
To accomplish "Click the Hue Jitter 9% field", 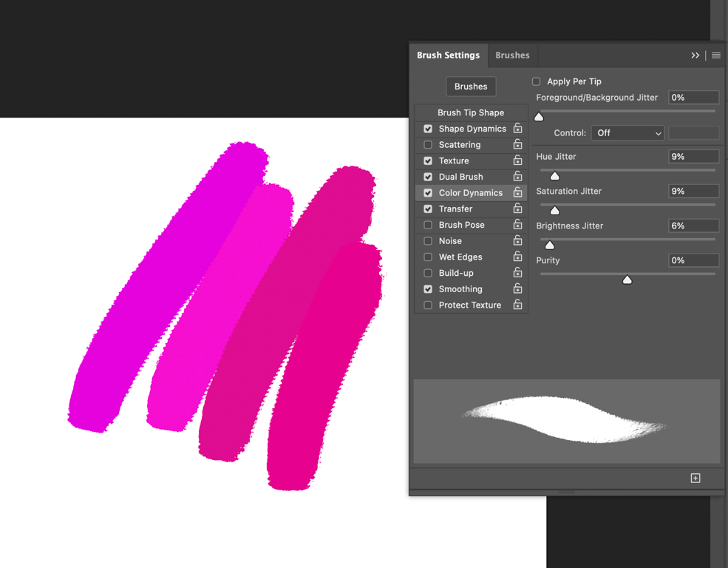I will tap(694, 157).
